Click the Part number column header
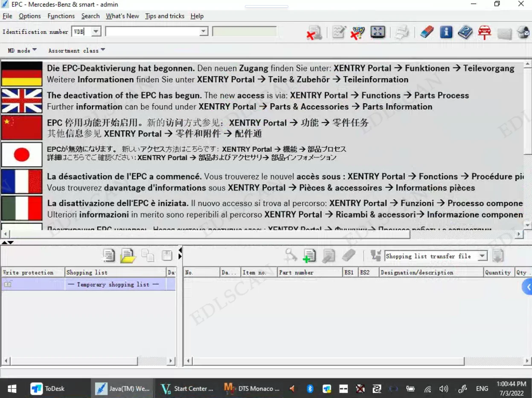Image resolution: width=532 pixels, height=398 pixels. point(310,272)
